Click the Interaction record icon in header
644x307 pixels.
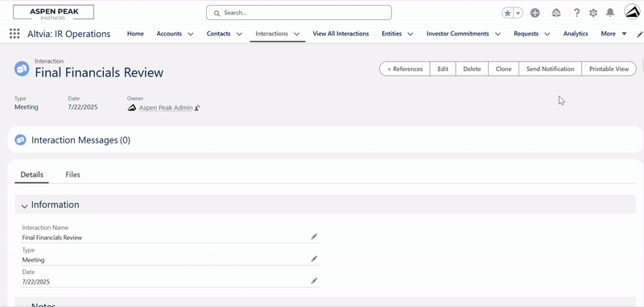click(22, 68)
